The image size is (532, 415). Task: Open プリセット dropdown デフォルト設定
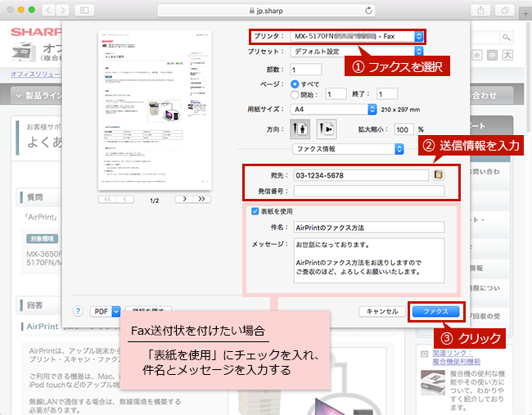[x=357, y=52]
